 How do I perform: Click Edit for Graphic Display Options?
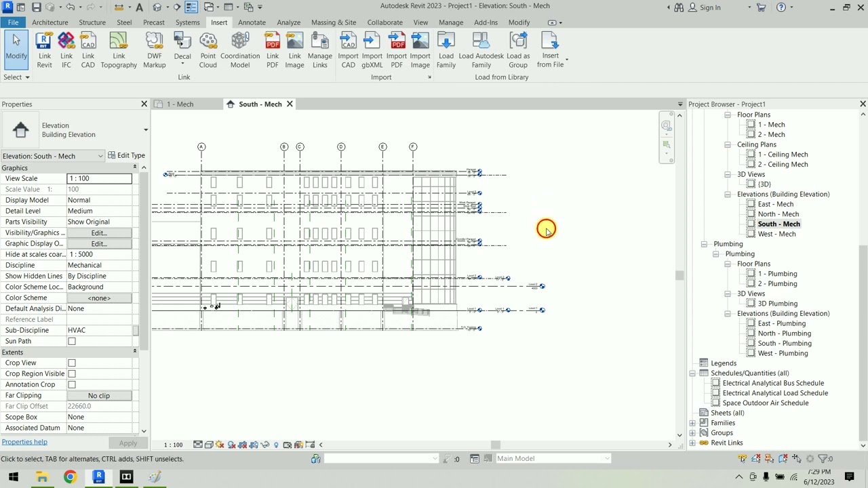click(99, 244)
